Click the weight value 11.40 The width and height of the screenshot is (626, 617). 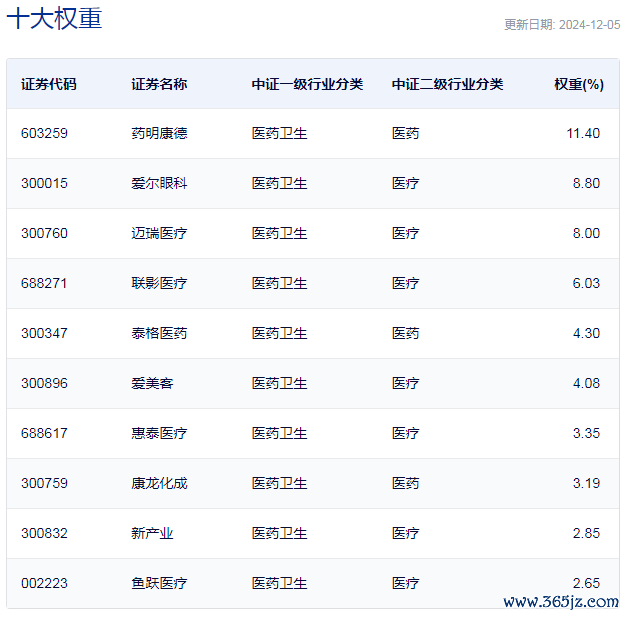coord(583,133)
